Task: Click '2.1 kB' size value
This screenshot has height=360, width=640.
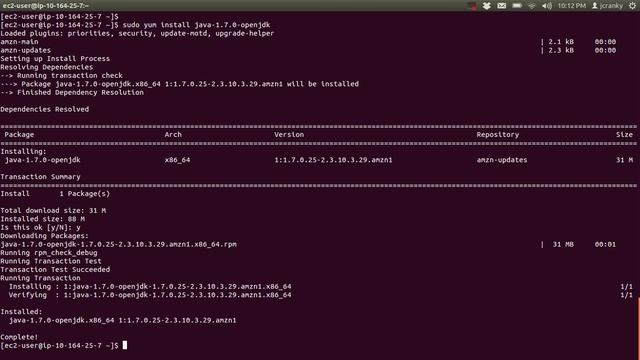Action: point(561,42)
